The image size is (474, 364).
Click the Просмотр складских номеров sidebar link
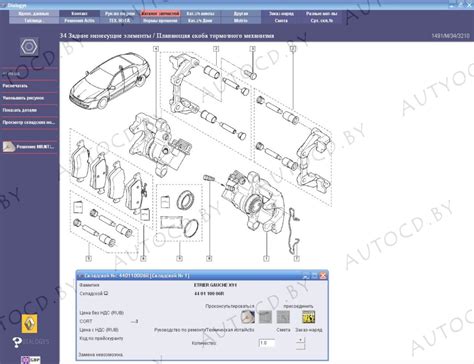click(x=29, y=123)
